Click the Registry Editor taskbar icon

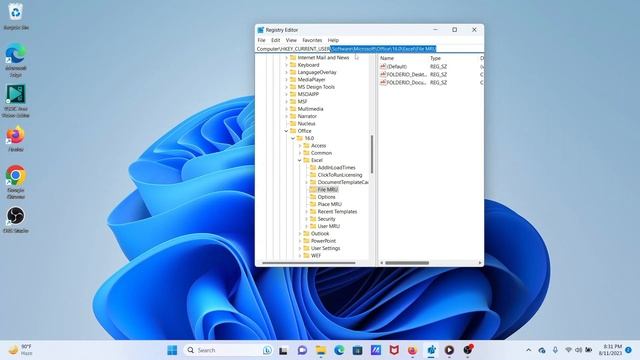point(431,350)
